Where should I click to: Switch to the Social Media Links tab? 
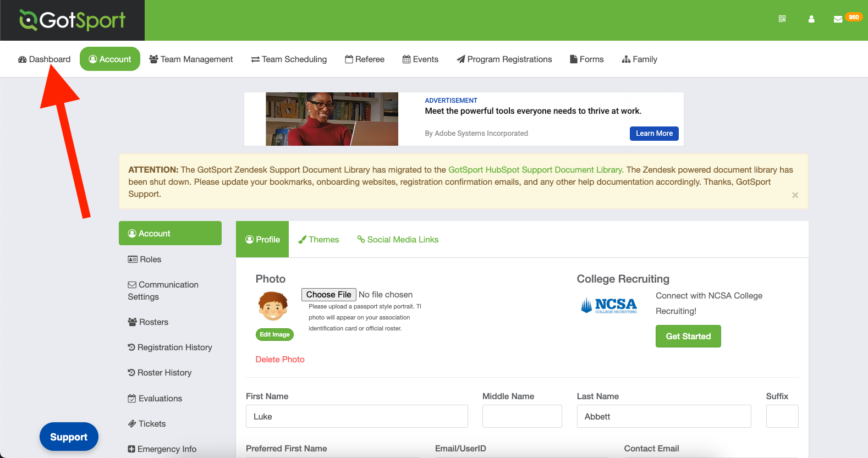coord(398,240)
